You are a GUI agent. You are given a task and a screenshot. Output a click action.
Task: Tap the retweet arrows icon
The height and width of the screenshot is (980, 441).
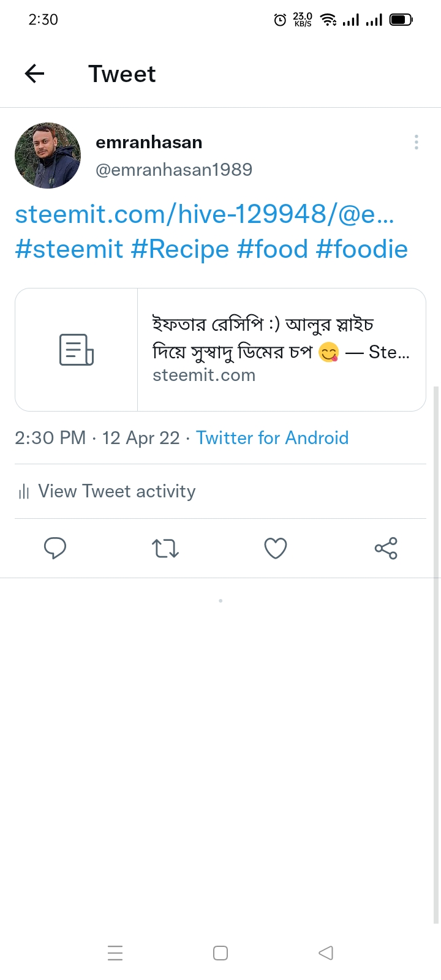(x=165, y=548)
